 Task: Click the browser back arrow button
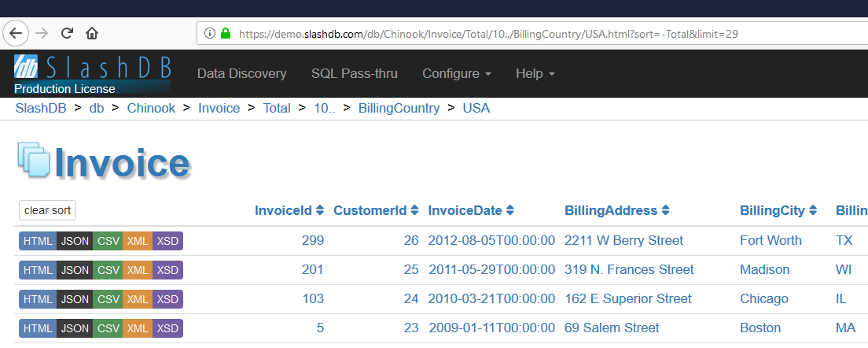(16, 33)
